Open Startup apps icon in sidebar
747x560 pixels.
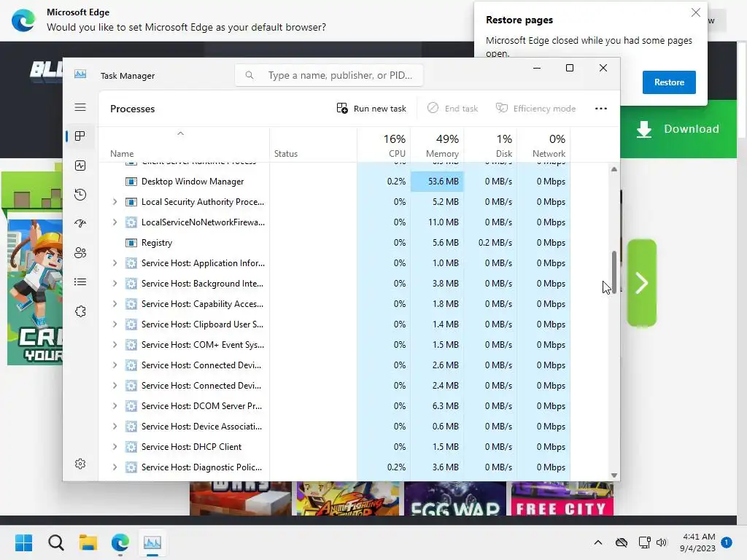80,223
